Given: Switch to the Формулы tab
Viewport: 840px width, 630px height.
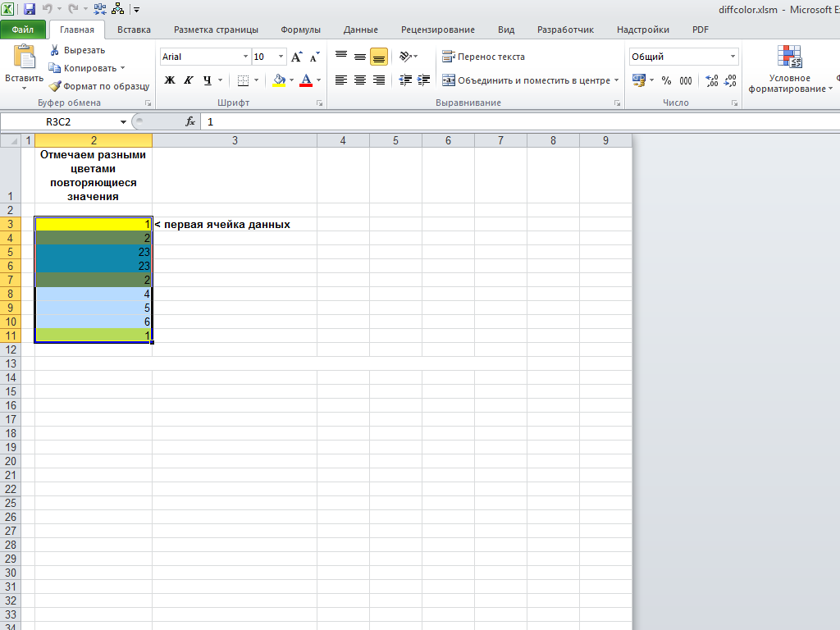Looking at the screenshot, I should click(x=300, y=30).
